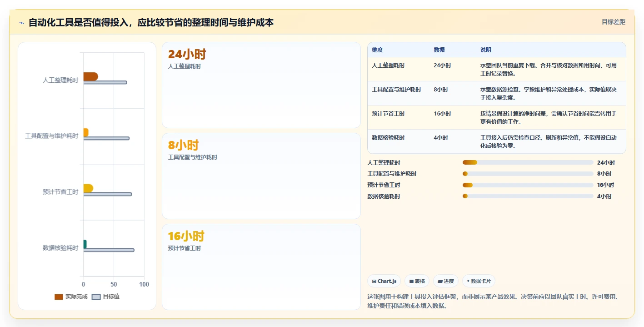Toggle the 目标值 legend swatch
This screenshot has height=327, width=644.
(x=96, y=297)
